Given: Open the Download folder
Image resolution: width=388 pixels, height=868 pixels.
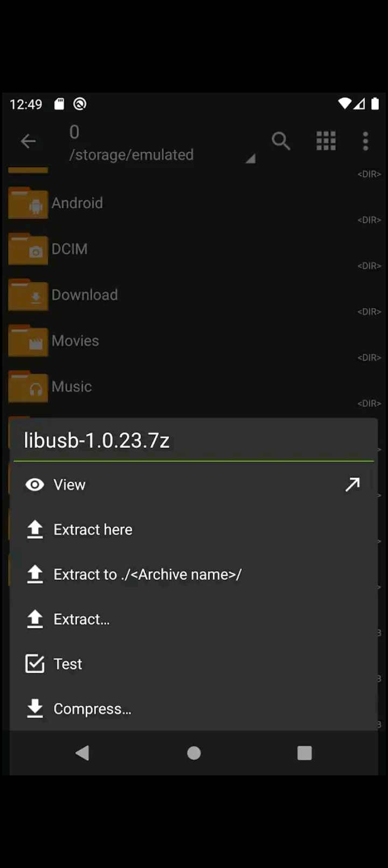Looking at the screenshot, I should click(85, 295).
